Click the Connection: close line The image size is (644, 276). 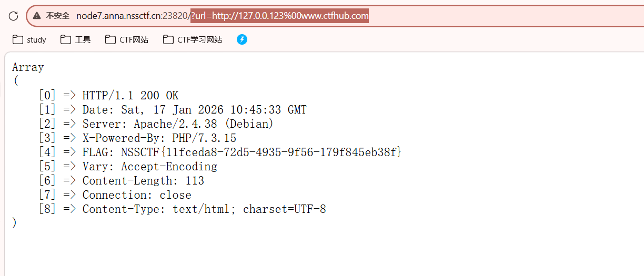click(x=137, y=195)
